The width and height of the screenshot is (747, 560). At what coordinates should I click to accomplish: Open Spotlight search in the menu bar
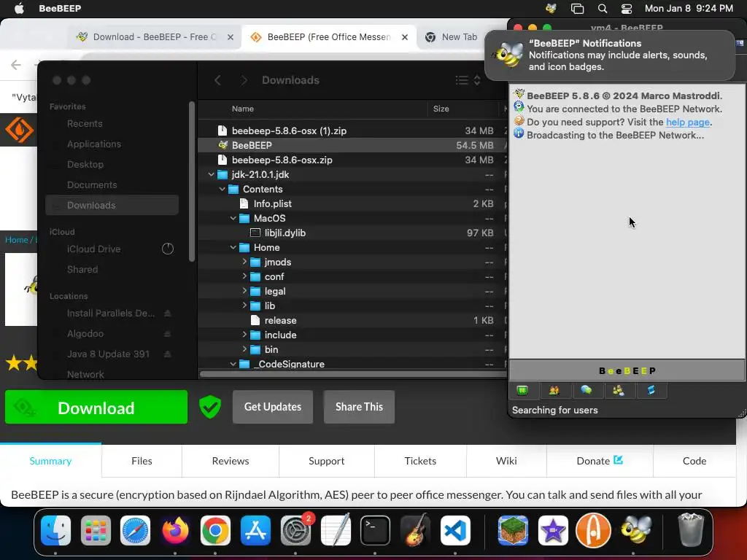coord(602,8)
